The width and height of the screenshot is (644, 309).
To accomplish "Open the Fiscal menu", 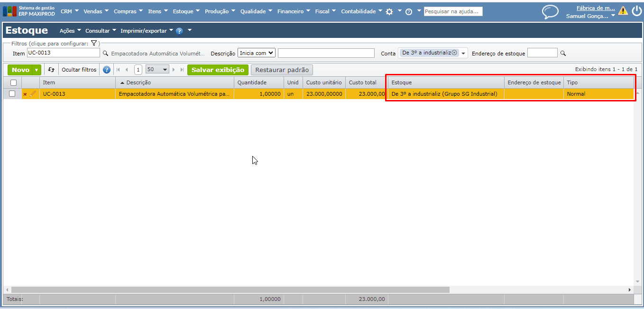I will tap(325, 11).
